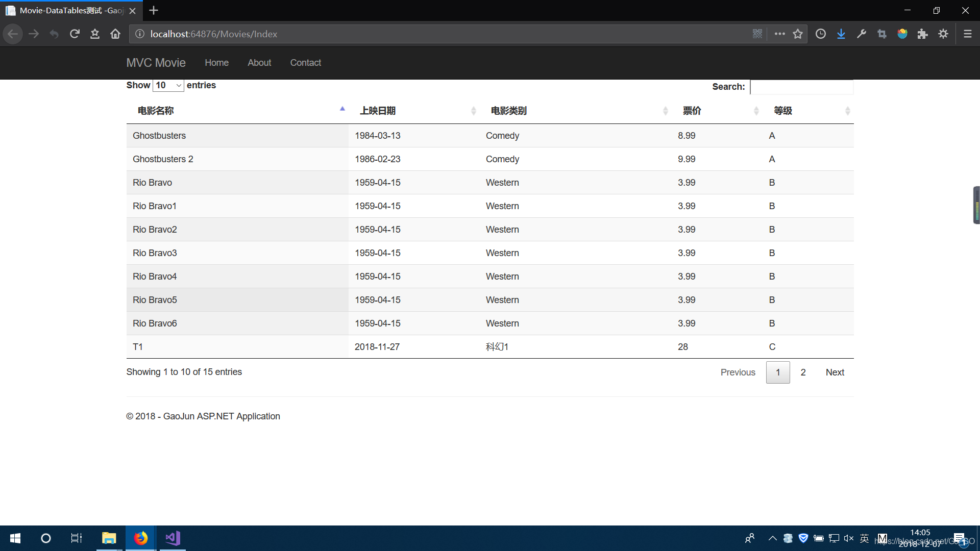Click the home page icon
The height and width of the screenshot is (551, 980).
115,34
